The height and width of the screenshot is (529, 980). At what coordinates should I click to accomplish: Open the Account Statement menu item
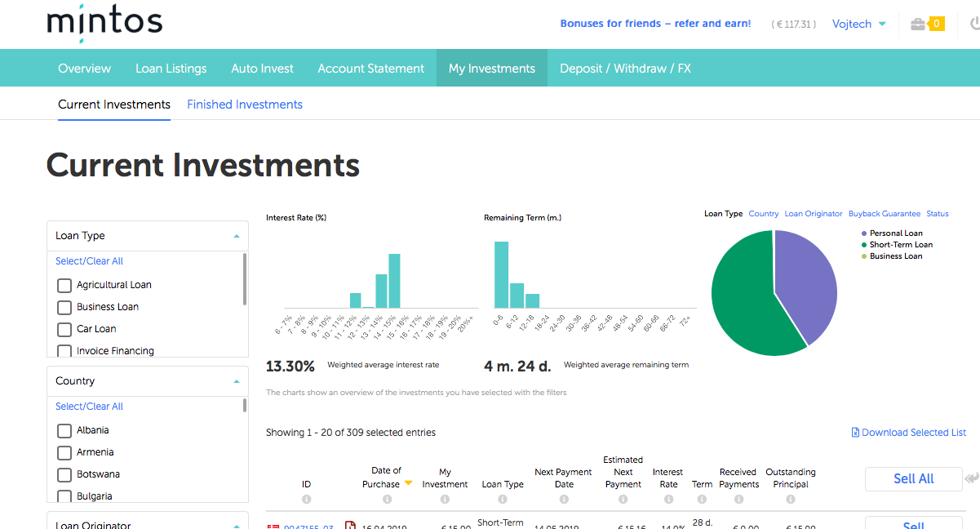tap(370, 69)
